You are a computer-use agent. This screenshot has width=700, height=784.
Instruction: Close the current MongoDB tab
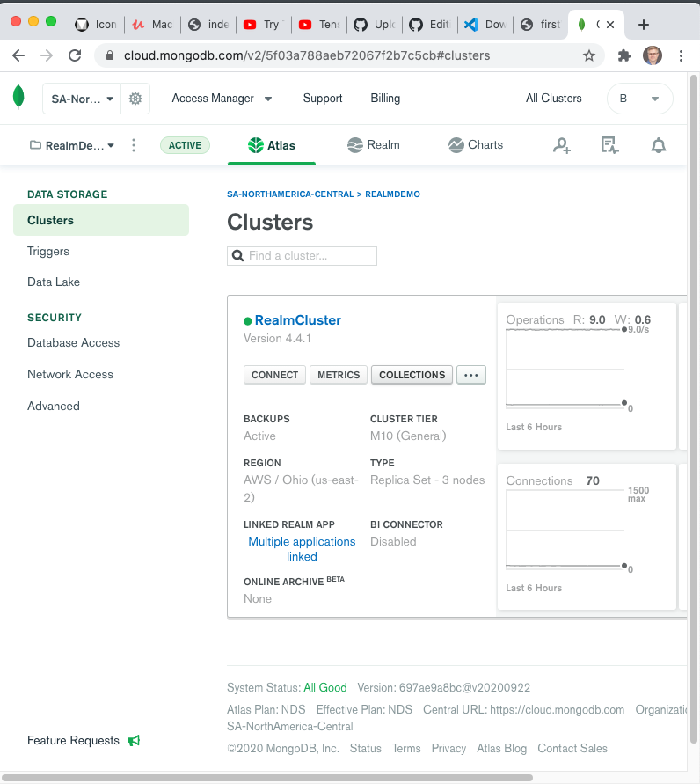pos(610,25)
